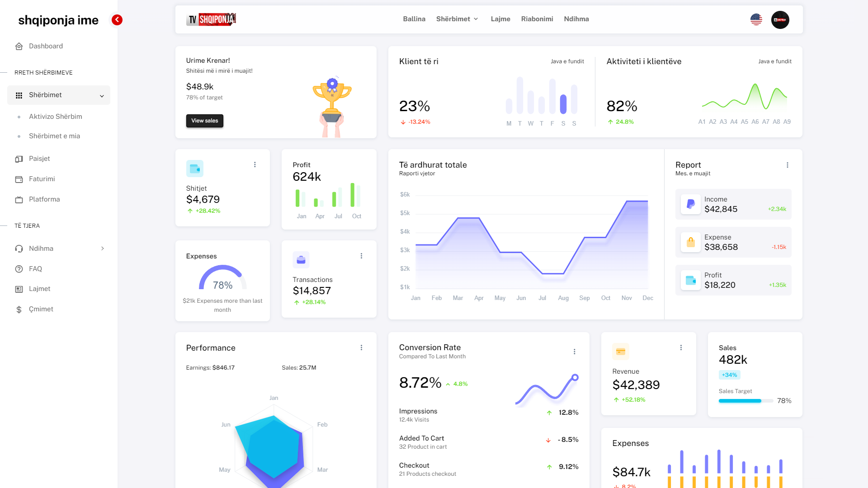Open the Lajmet news icon
The height and width of the screenshot is (488, 868).
click(x=19, y=289)
